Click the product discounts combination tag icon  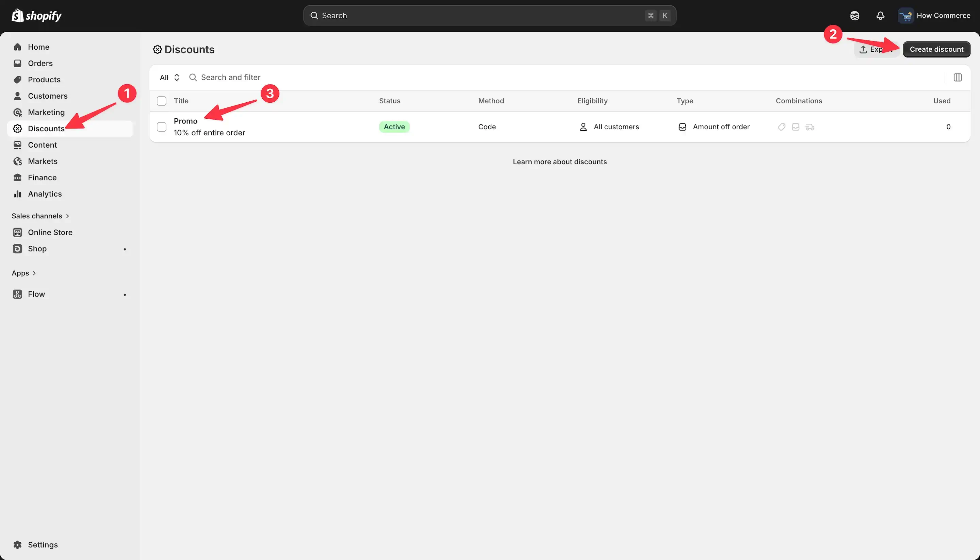tap(781, 127)
